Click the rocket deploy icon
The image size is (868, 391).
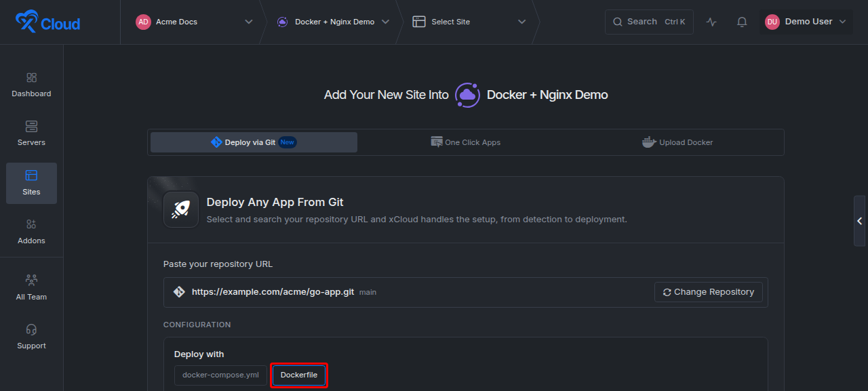tap(181, 209)
